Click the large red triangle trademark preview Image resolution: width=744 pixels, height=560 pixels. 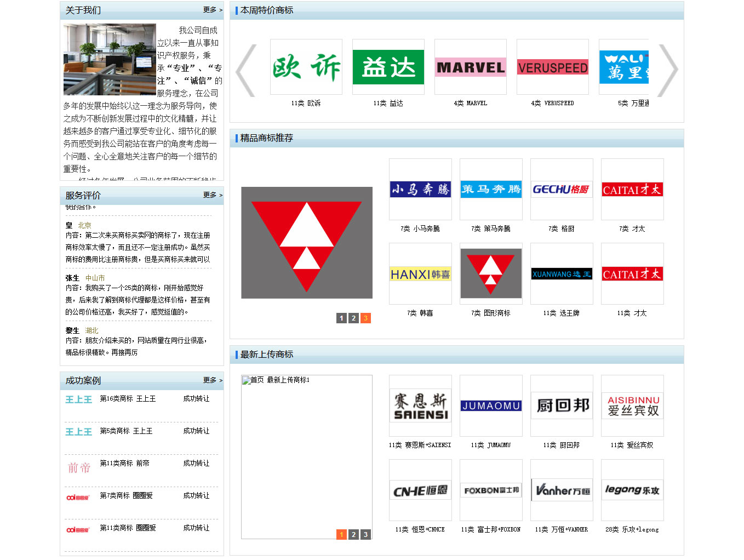click(306, 243)
